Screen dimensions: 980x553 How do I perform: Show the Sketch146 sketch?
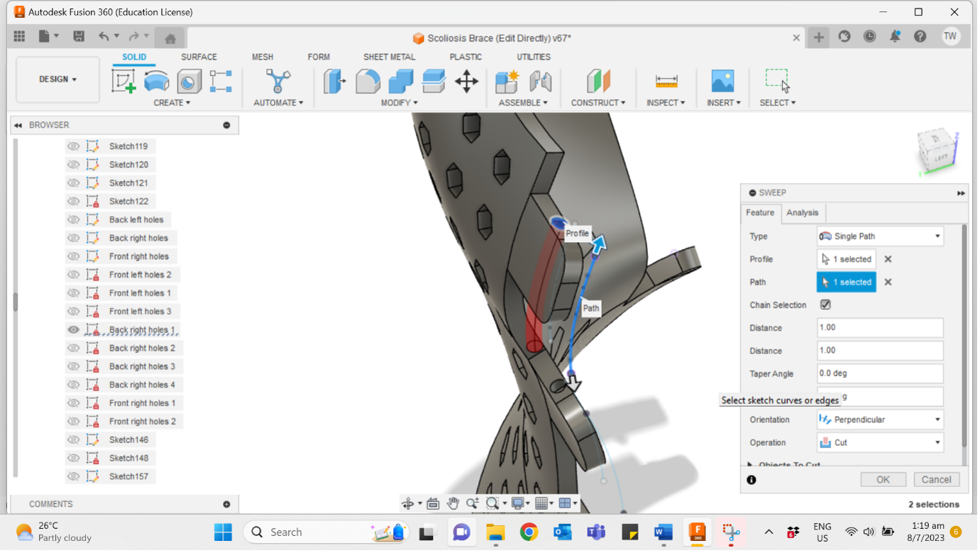click(x=73, y=440)
